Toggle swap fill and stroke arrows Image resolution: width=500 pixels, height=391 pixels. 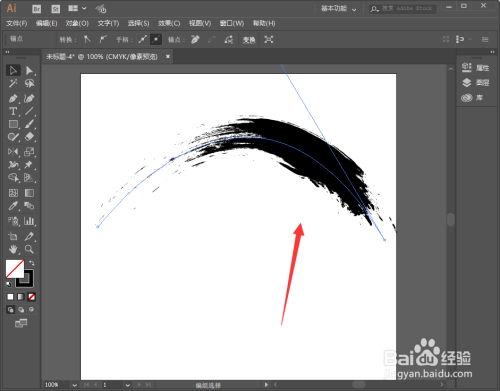[31, 263]
